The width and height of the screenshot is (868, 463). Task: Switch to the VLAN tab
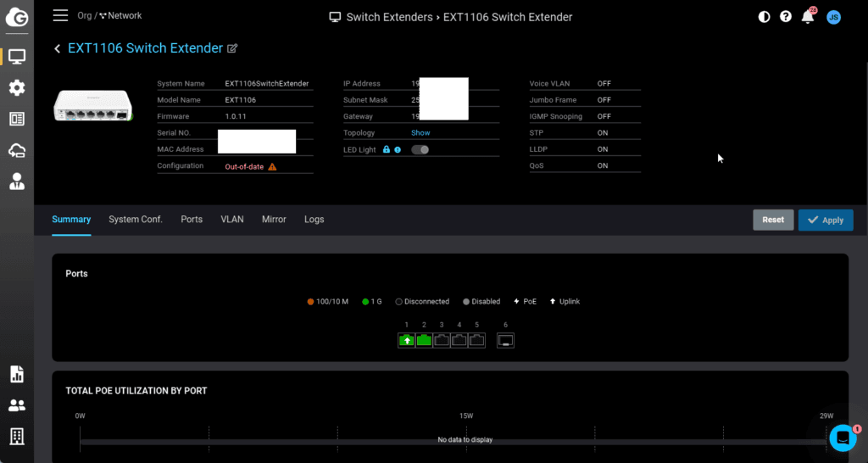(x=231, y=220)
